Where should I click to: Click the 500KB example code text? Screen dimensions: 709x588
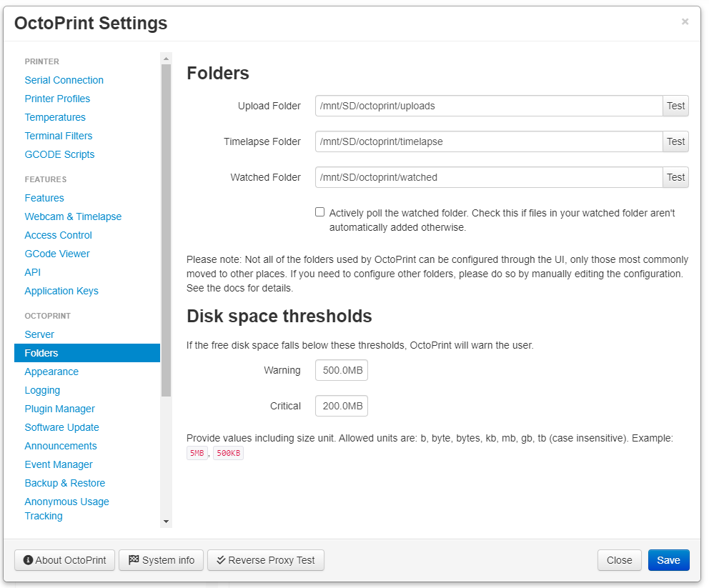(228, 453)
